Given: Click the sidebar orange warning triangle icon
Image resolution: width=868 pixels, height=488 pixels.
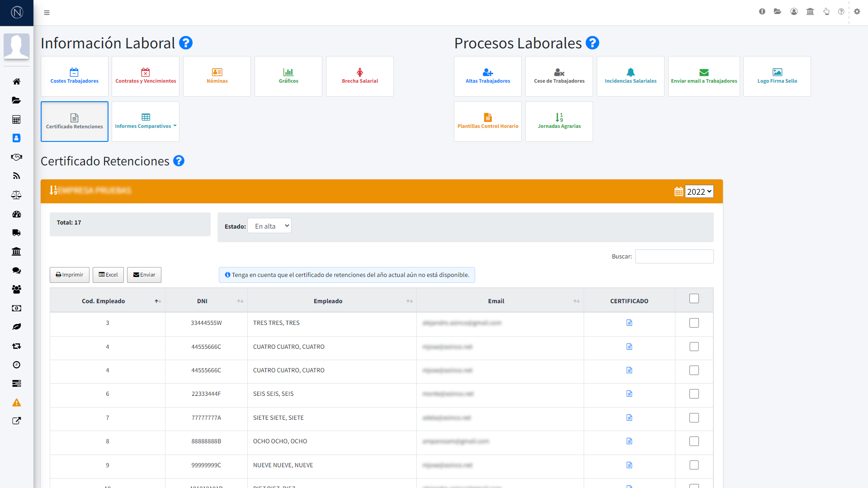Looking at the screenshot, I should [17, 403].
